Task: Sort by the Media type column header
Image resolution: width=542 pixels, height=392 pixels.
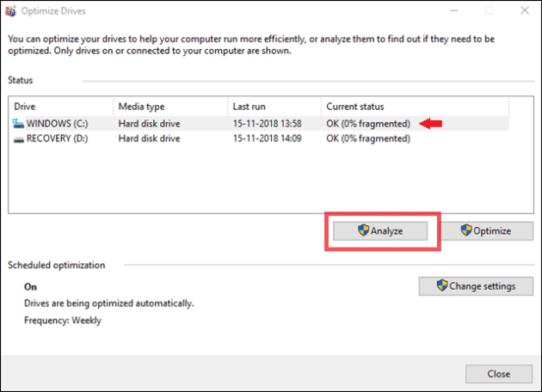Action: [170, 107]
